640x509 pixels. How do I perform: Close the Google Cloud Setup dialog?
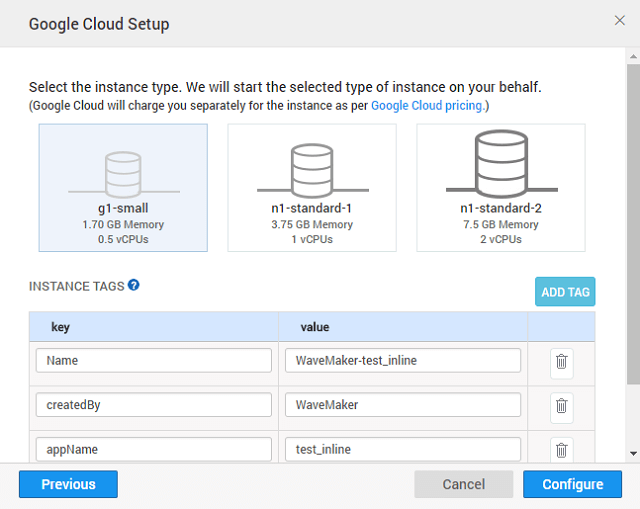619,20
